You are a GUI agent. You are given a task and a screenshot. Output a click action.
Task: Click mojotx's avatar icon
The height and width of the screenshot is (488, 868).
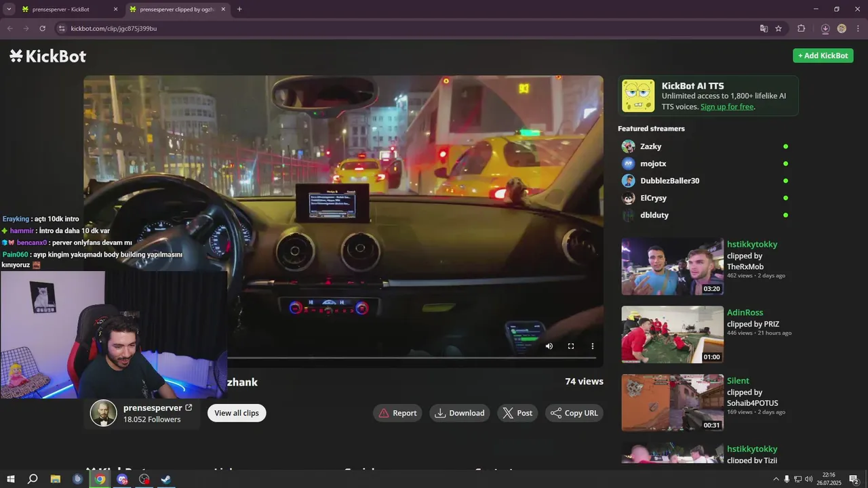pos(629,163)
